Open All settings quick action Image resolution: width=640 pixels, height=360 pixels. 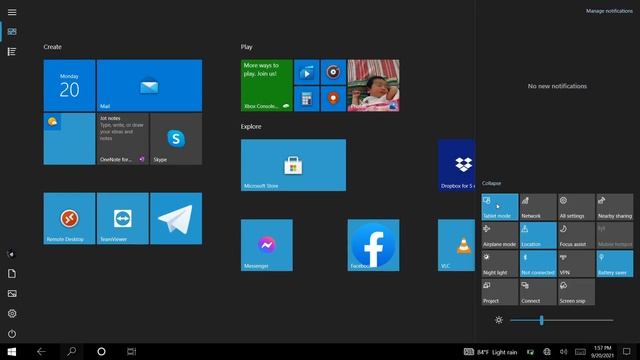pyautogui.click(x=576, y=207)
